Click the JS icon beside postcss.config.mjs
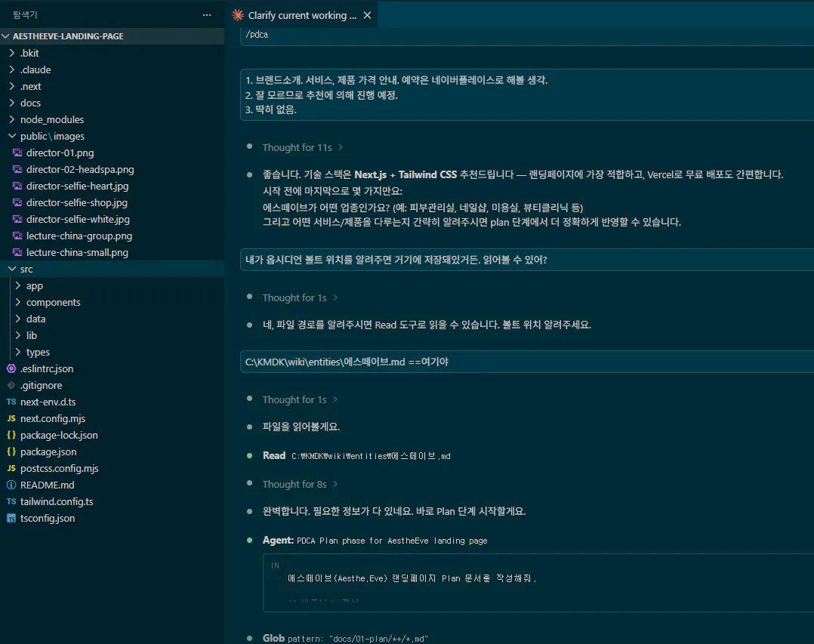The width and height of the screenshot is (814, 644). [x=11, y=468]
